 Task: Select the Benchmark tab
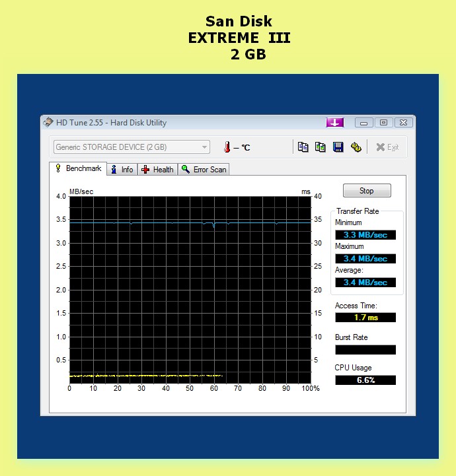click(78, 168)
